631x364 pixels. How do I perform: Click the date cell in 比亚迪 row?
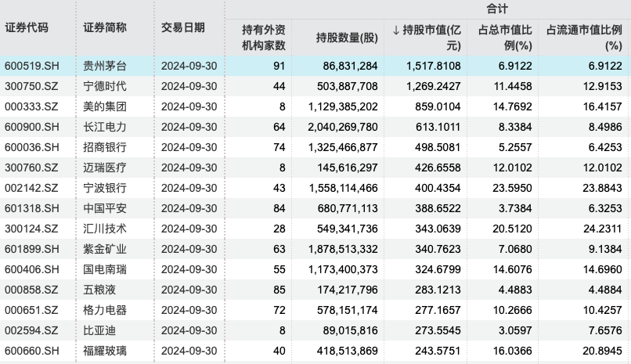189,330
